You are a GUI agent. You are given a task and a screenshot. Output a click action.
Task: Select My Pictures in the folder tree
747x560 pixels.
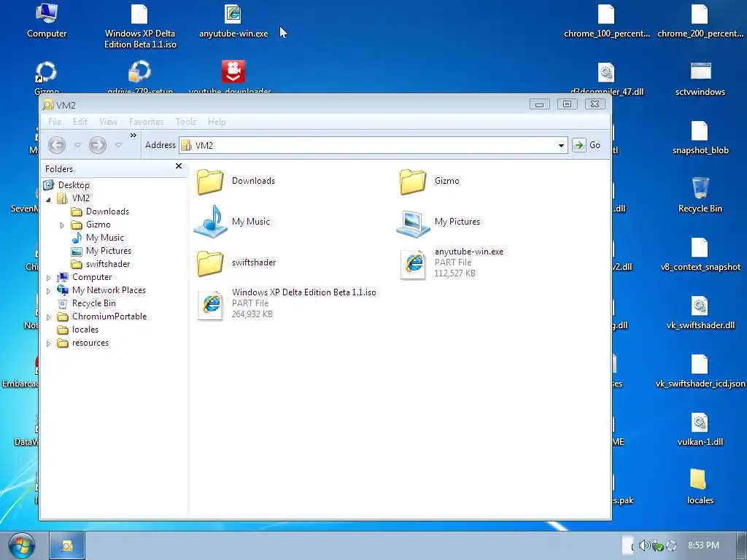[108, 251]
